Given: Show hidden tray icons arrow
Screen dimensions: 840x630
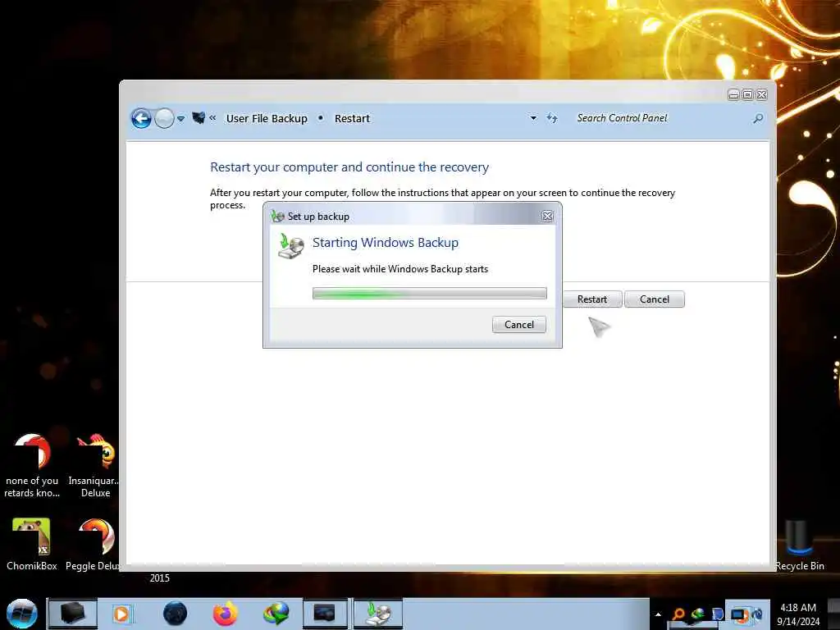Looking at the screenshot, I should point(658,614).
